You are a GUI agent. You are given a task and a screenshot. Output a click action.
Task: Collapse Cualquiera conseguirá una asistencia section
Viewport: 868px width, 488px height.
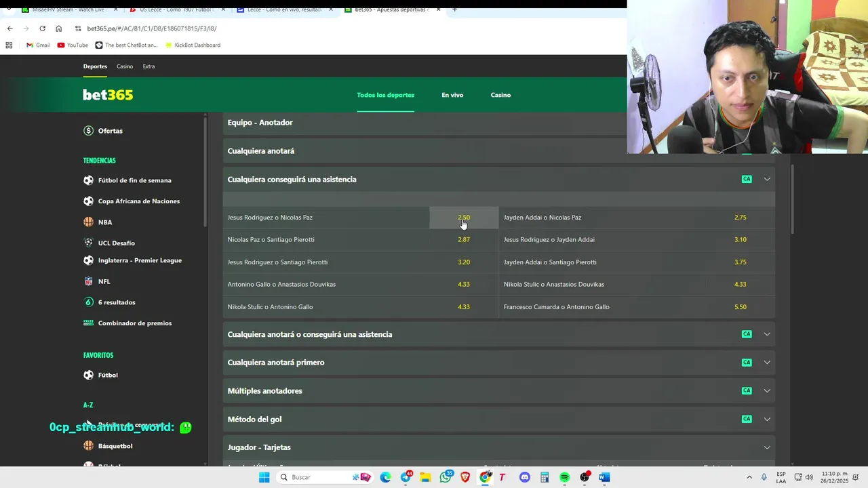(x=767, y=179)
